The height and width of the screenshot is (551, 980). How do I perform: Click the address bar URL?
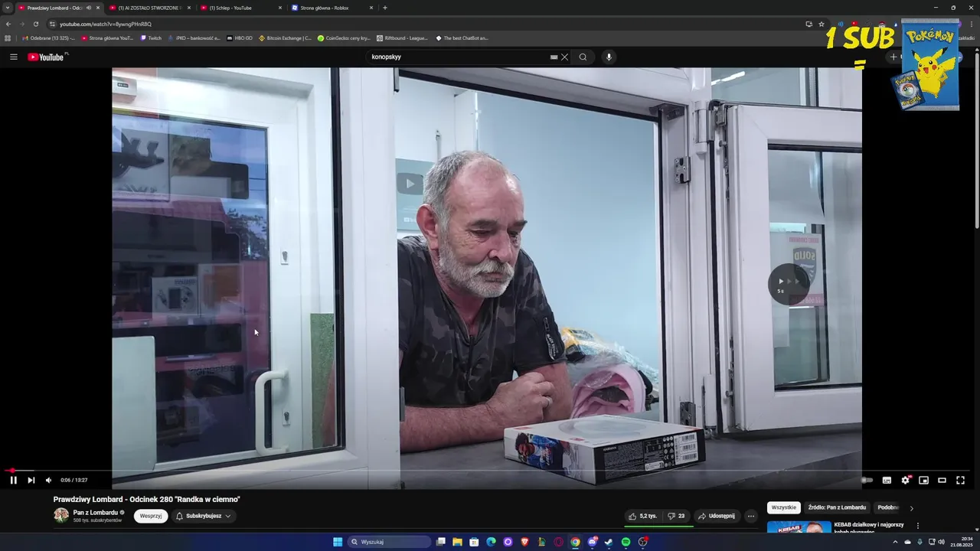point(106,24)
